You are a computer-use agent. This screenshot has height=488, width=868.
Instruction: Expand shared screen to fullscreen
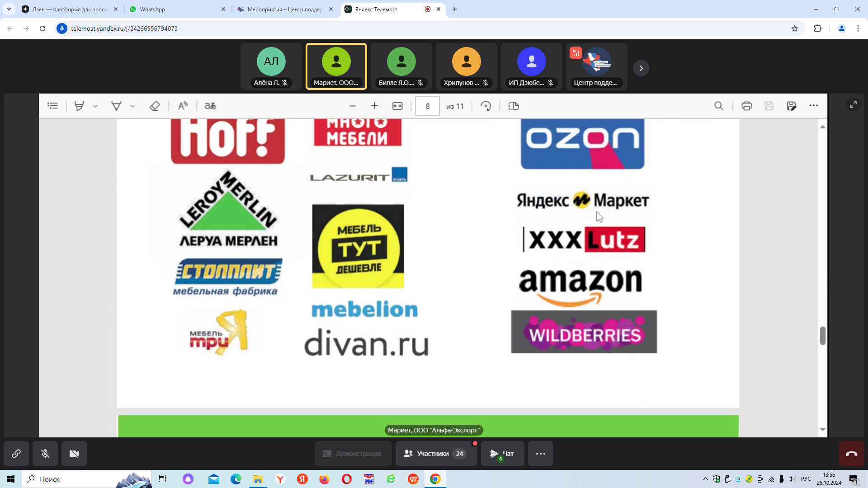click(x=854, y=104)
